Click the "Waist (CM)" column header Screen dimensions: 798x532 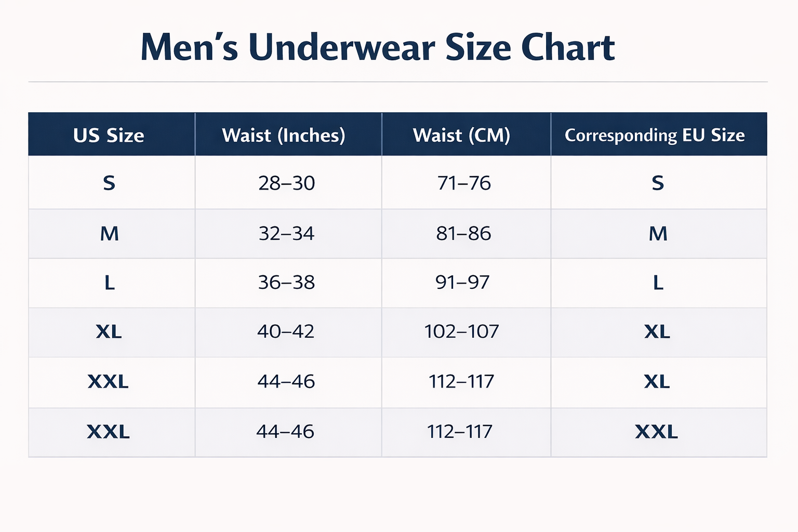click(x=461, y=135)
